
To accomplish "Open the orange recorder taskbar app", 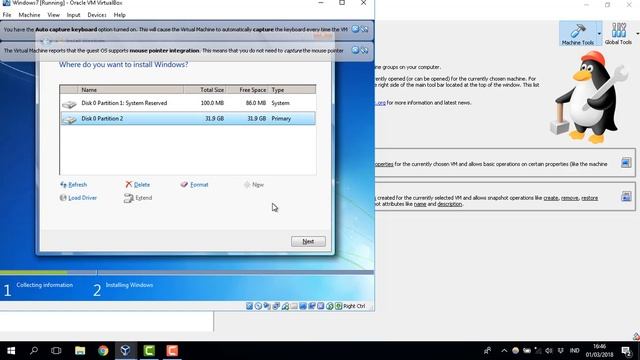I will pos(172,351).
